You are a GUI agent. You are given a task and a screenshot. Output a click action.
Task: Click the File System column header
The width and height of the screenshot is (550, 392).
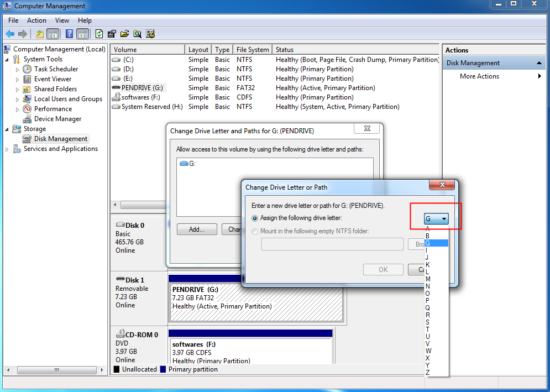pyautogui.click(x=252, y=50)
